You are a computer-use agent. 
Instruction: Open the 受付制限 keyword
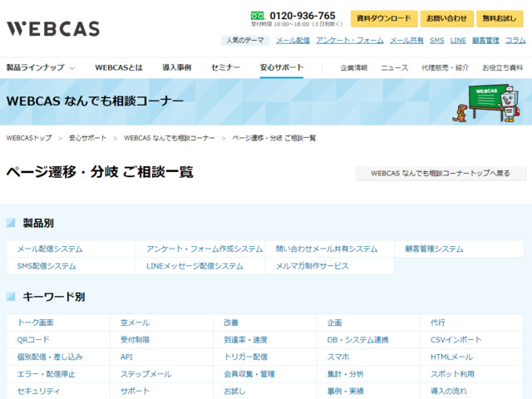coord(135,340)
